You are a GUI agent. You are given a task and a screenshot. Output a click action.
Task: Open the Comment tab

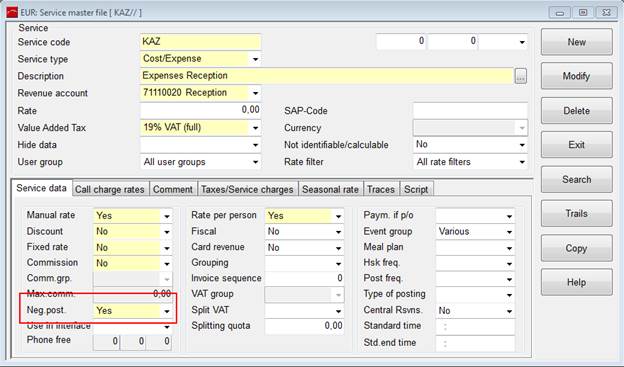(173, 189)
